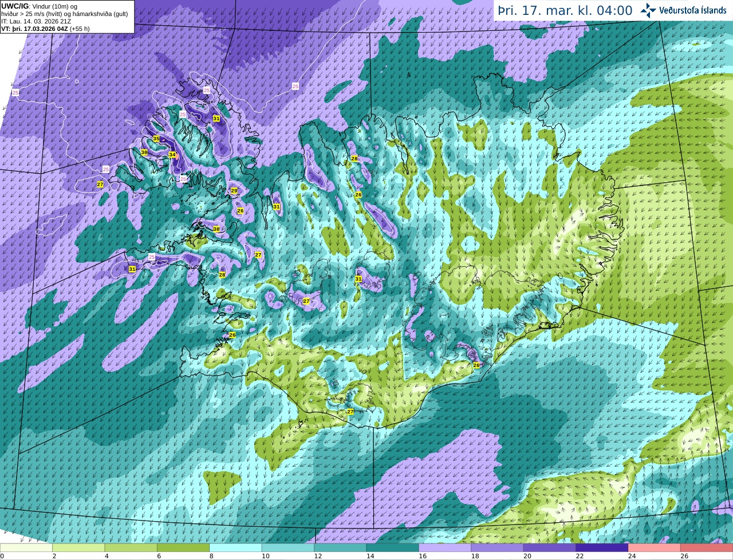Select the 'VT: þri. 17.03.2026 04Z (+55 h)' line

45,29
